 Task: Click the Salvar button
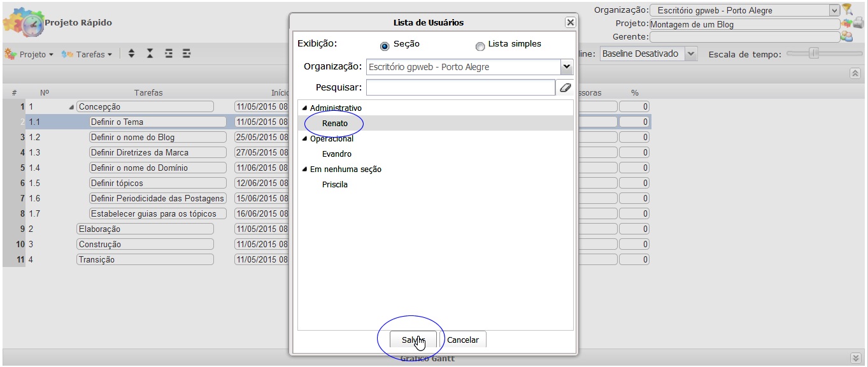pos(413,340)
